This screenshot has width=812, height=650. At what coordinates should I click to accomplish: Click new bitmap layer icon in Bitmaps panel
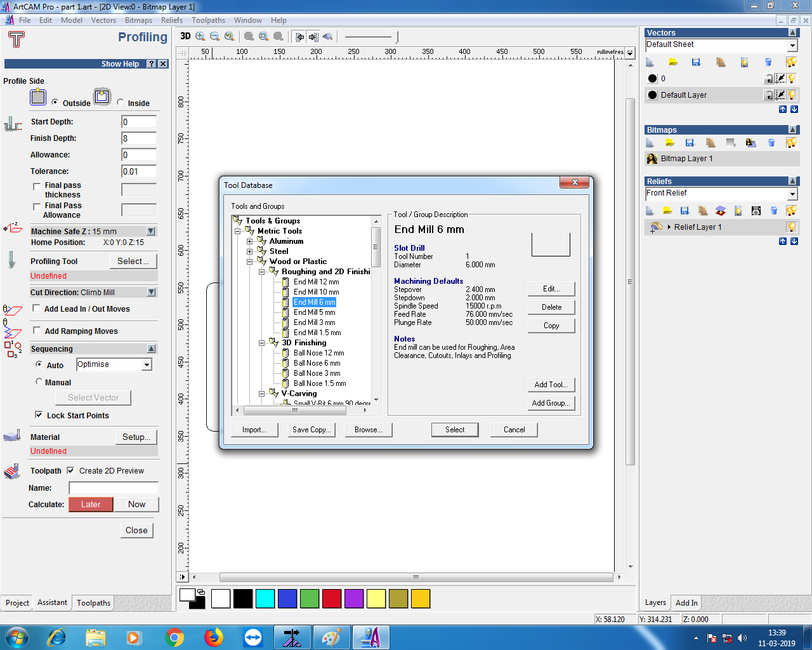pyautogui.click(x=650, y=143)
